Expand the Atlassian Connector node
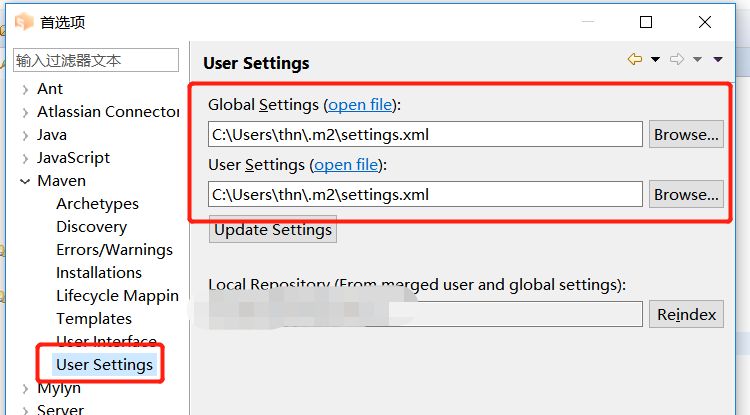The height and width of the screenshot is (415, 750). pyautogui.click(x=25, y=112)
